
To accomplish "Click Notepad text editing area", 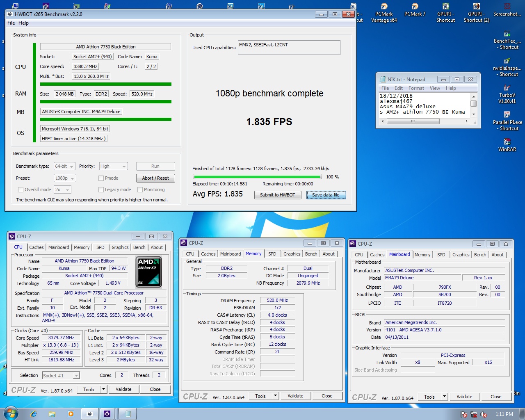I will 425,104.
